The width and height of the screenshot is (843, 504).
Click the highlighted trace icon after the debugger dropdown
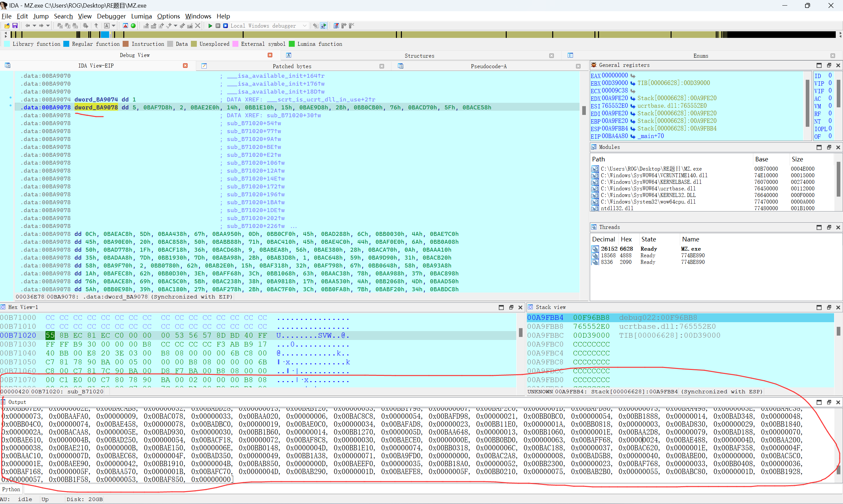coord(324,26)
